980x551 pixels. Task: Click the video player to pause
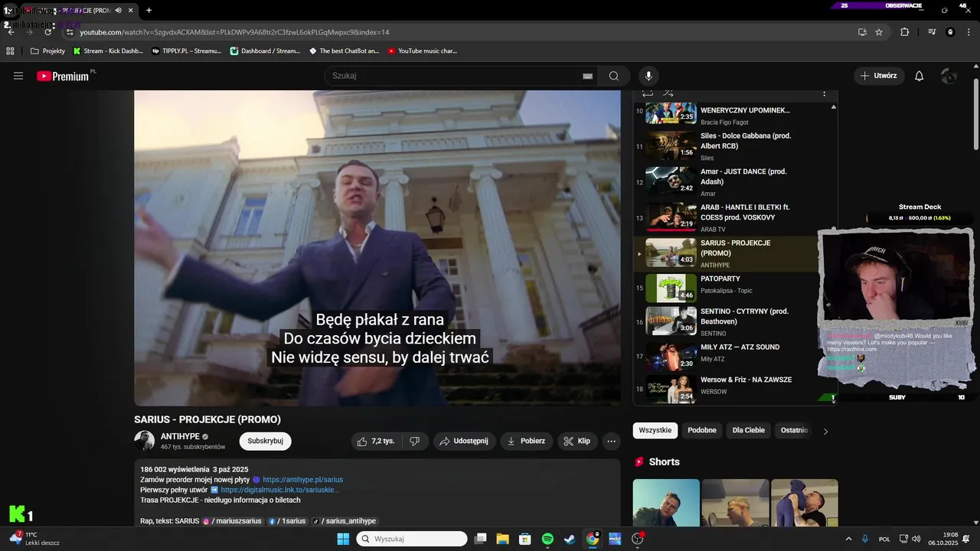click(x=377, y=247)
